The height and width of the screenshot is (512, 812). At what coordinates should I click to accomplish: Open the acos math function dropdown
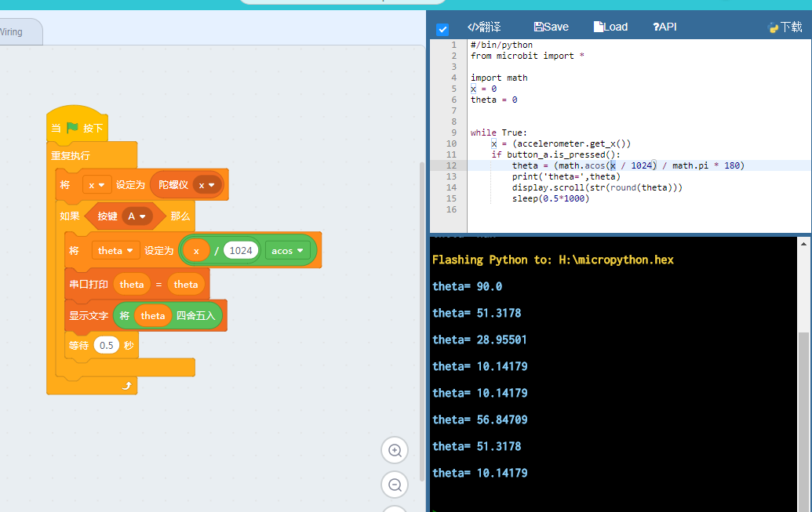pyautogui.click(x=287, y=251)
